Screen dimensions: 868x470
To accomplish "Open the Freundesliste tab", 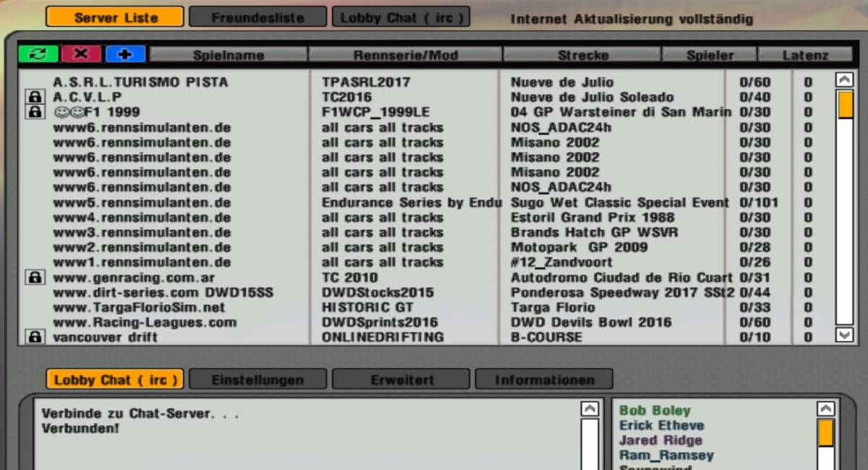I will 258,17.
